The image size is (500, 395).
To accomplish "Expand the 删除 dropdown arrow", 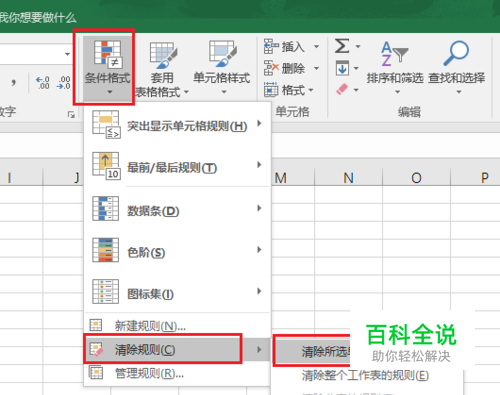I will (316, 68).
